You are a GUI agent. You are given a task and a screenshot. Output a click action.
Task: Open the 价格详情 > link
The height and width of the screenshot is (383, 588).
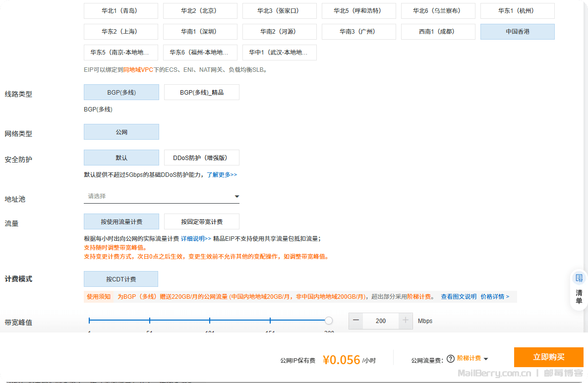pyautogui.click(x=495, y=297)
